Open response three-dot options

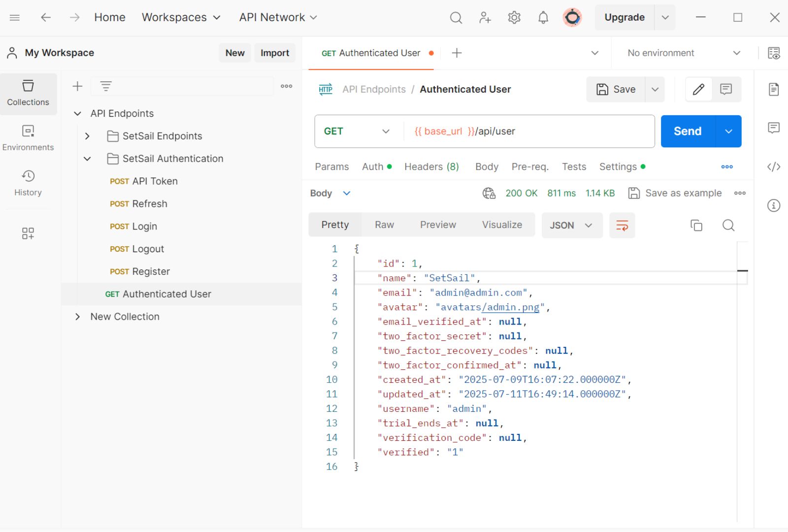(740, 193)
